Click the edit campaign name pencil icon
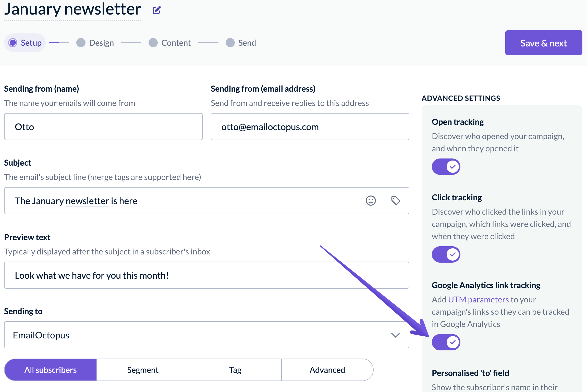The width and height of the screenshot is (587, 392). [x=156, y=10]
